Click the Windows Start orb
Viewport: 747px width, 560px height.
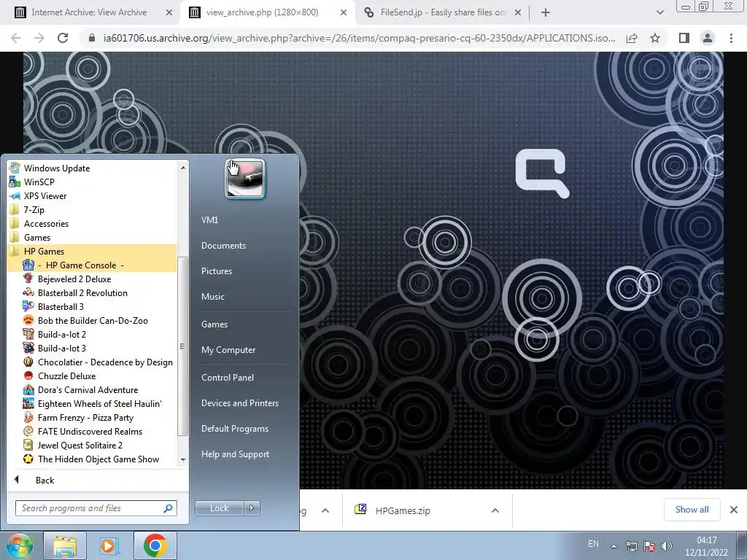18,545
